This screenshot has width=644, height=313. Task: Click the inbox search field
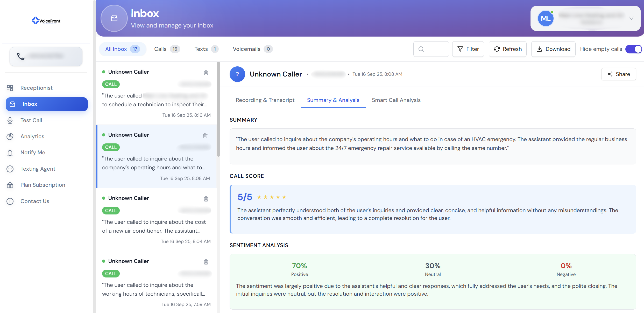[x=431, y=49]
